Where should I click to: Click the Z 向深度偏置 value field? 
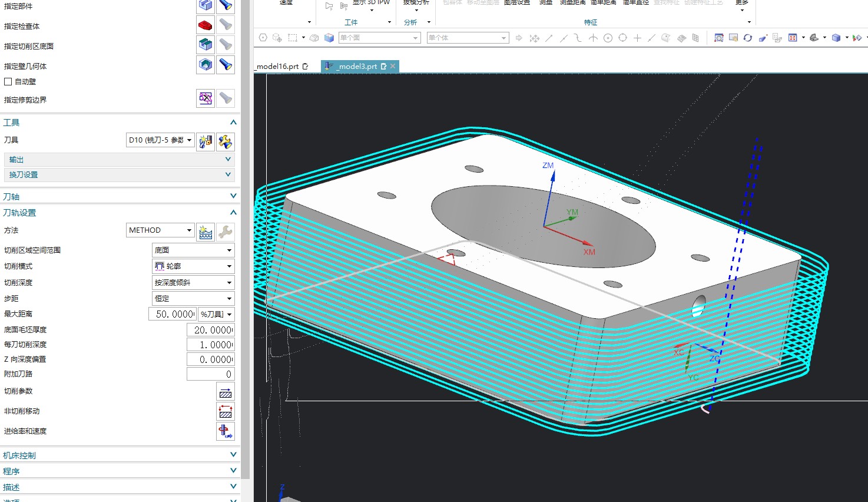pyautogui.click(x=211, y=359)
